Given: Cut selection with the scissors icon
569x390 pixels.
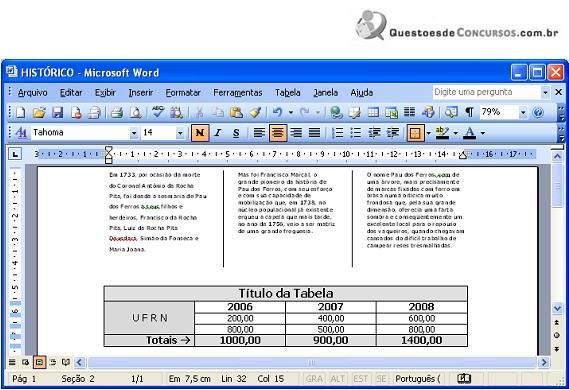Looking at the screenshot, I should (x=199, y=112).
